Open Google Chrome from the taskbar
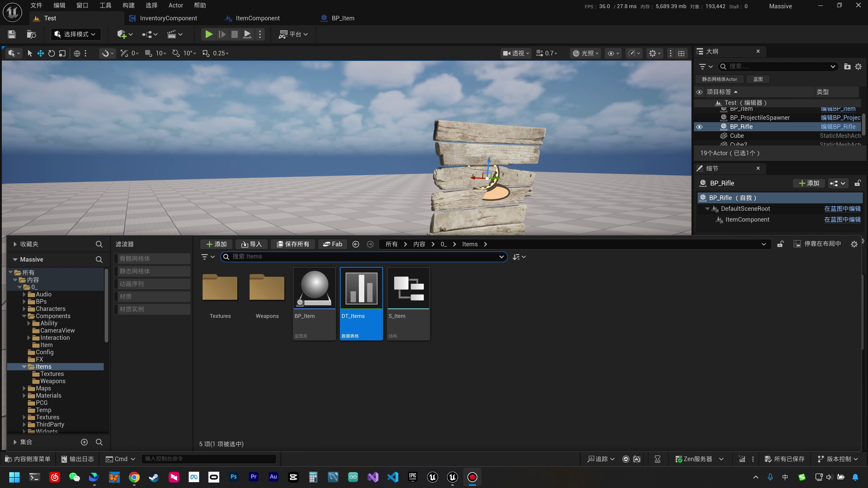Image resolution: width=868 pixels, height=488 pixels. pos(134,477)
